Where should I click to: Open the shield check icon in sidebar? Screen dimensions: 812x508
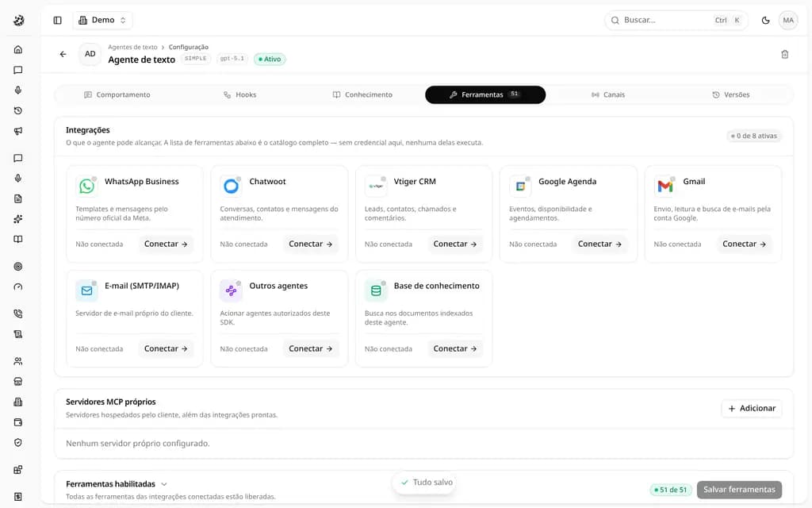tap(18, 443)
